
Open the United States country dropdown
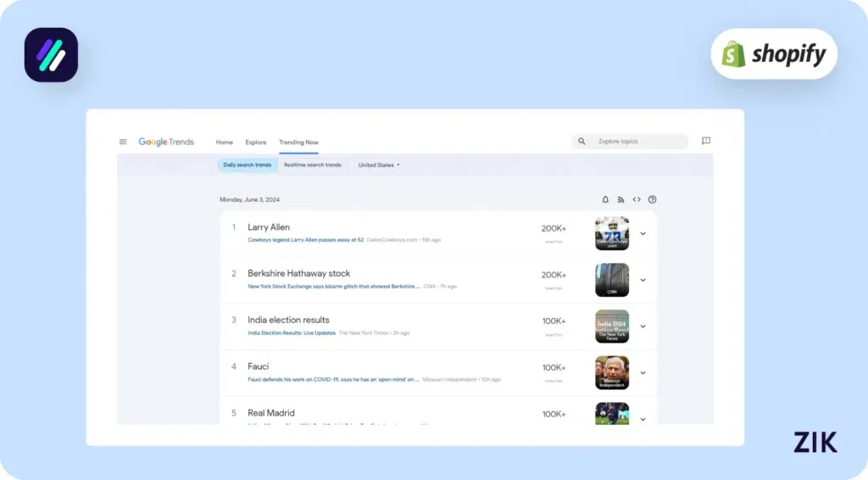[379, 165]
